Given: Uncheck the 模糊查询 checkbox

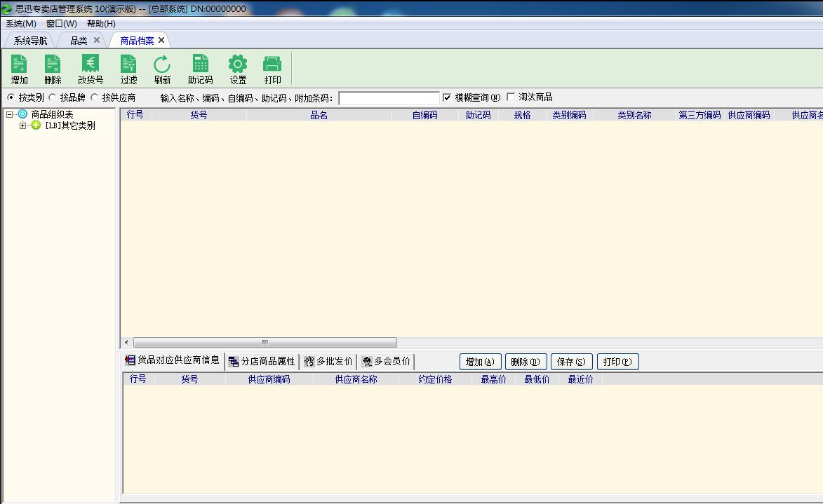Looking at the screenshot, I should coord(448,97).
